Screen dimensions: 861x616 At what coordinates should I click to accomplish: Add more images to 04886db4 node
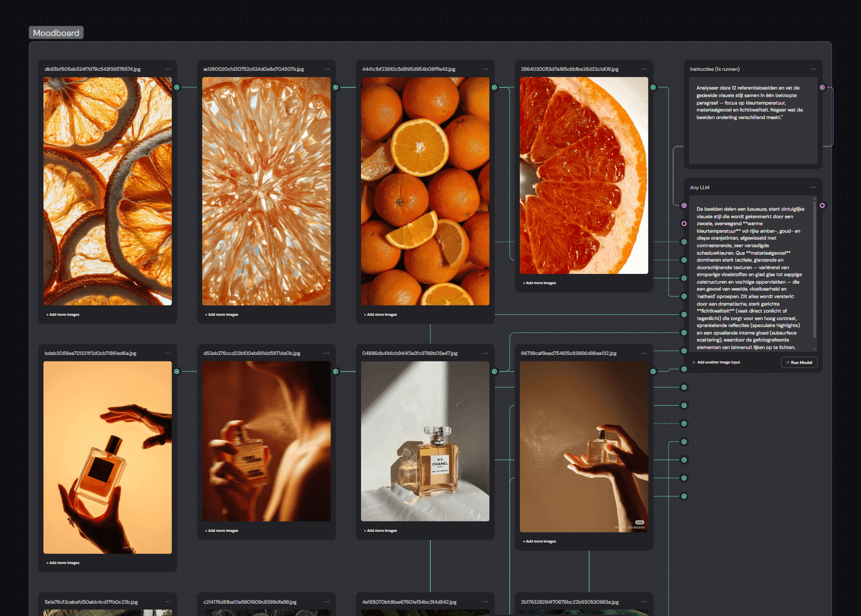point(380,531)
